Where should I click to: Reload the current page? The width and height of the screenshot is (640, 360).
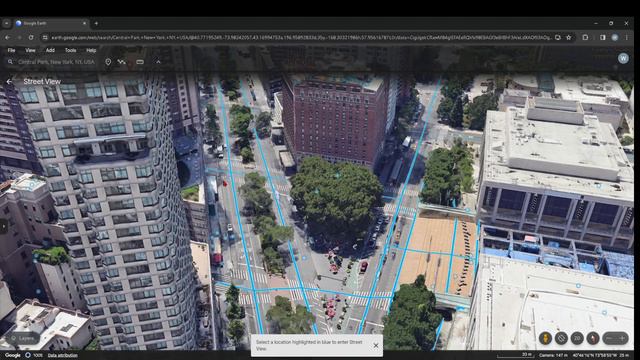point(31,37)
